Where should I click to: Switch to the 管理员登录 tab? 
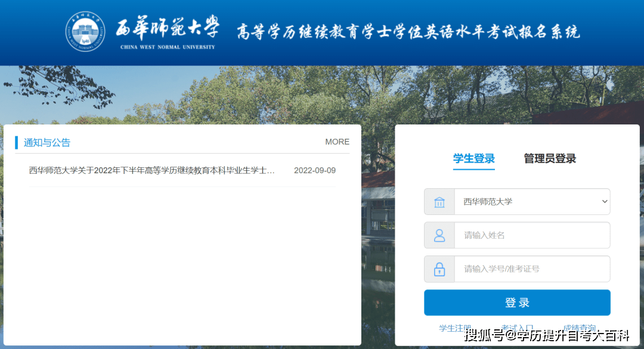click(x=550, y=158)
